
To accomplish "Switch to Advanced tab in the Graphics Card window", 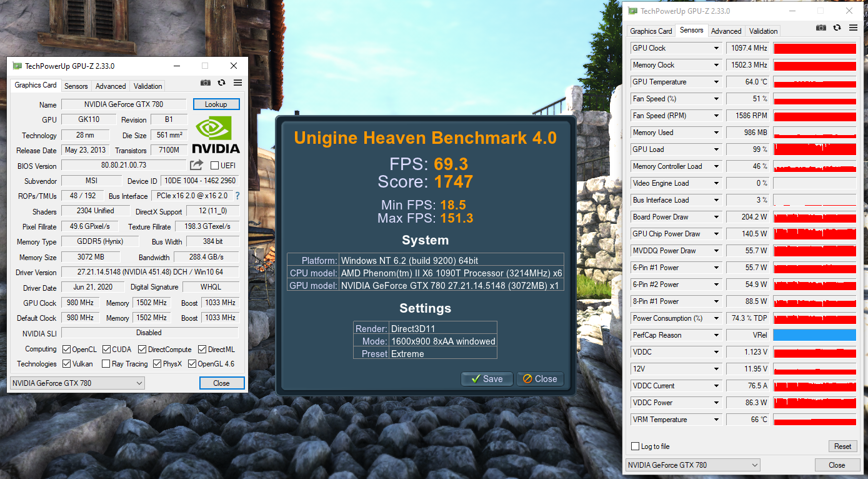I will tap(111, 86).
